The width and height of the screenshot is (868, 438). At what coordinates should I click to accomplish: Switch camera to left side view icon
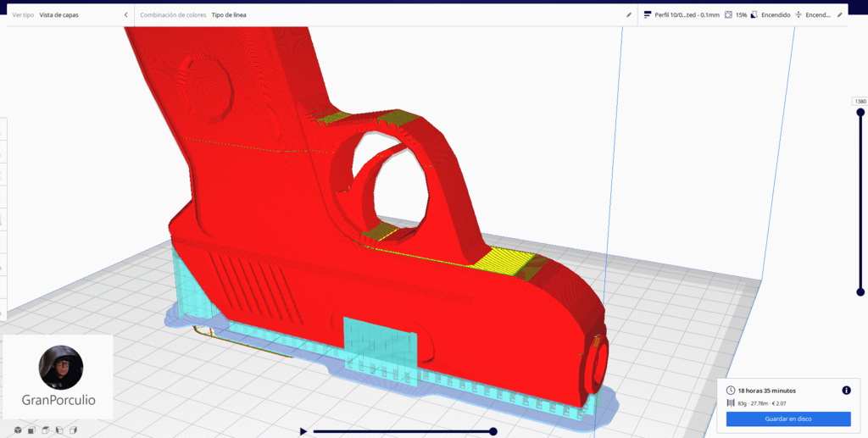(x=59, y=430)
